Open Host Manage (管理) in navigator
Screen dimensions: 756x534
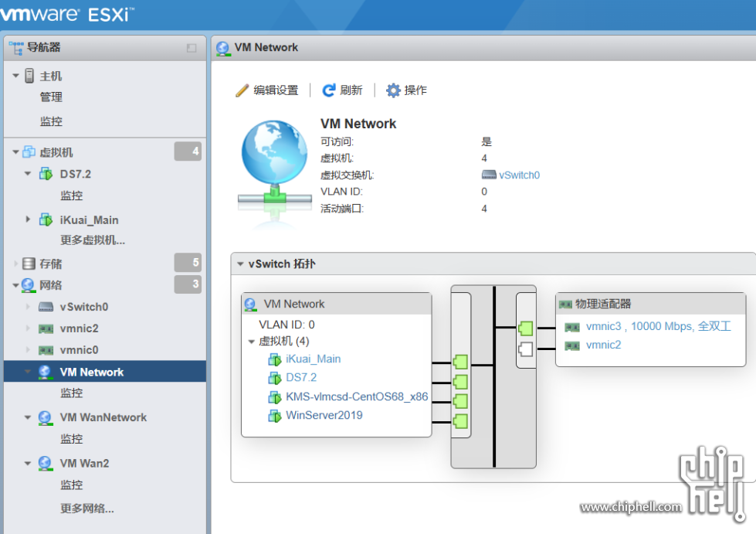click(x=51, y=97)
